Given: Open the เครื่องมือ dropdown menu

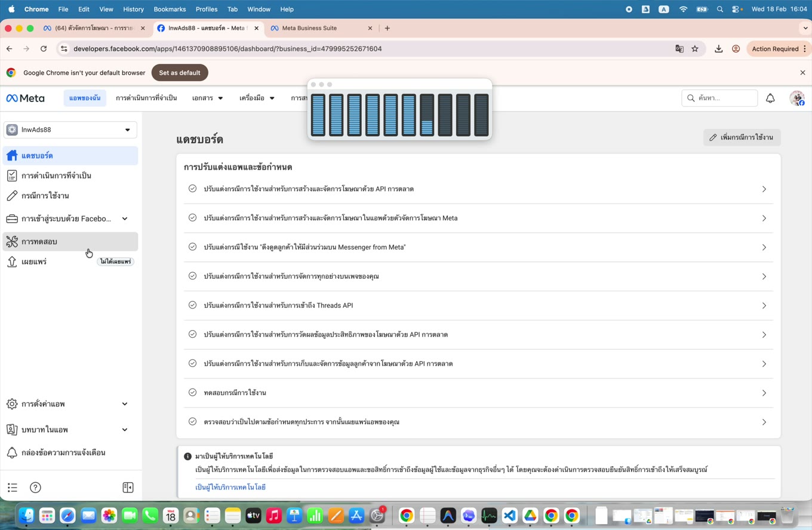Looking at the screenshot, I should point(257,98).
